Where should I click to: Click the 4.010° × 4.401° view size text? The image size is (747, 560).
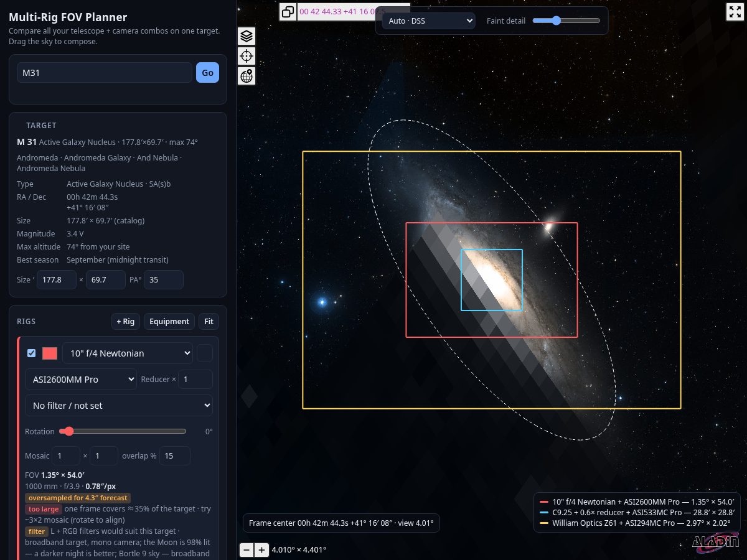pyautogui.click(x=299, y=550)
